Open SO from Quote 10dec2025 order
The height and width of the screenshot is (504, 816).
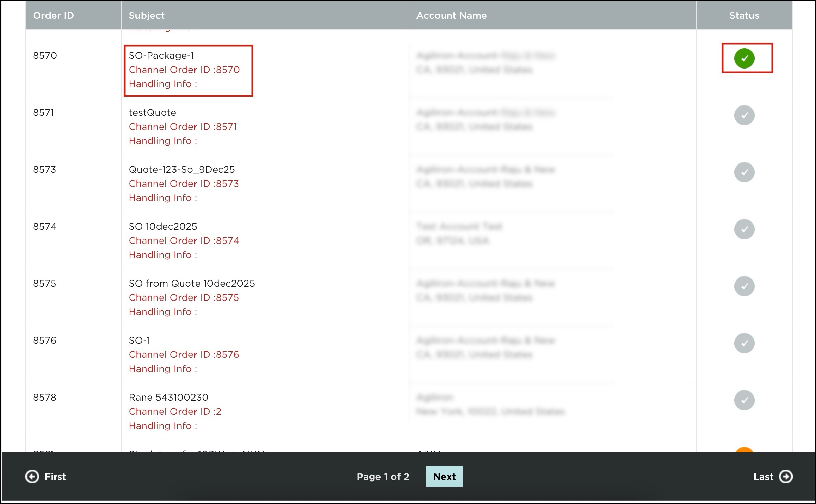pos(191,284)
